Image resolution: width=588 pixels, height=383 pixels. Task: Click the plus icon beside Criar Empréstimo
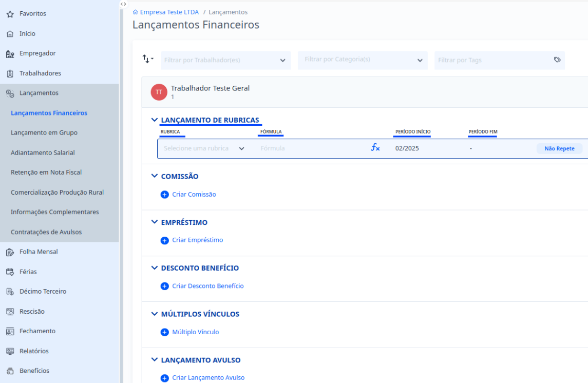(x=165, y=241)
